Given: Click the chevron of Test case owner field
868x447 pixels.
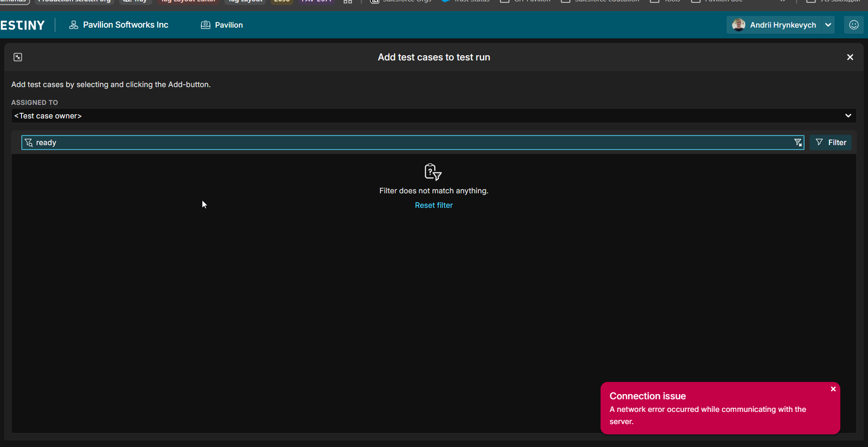Looking at the screenshot, I should tap(848, 116).
